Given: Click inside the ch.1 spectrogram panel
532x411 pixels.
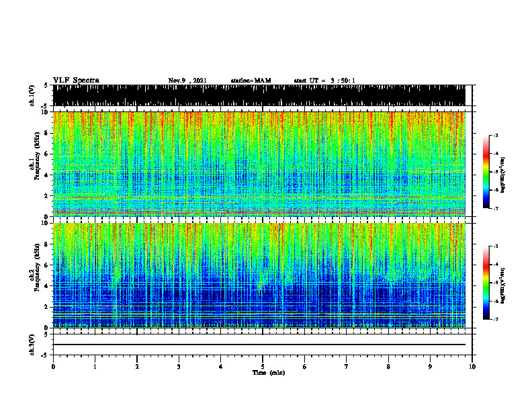Looking at the screenshot, I should tap(259, 164).
